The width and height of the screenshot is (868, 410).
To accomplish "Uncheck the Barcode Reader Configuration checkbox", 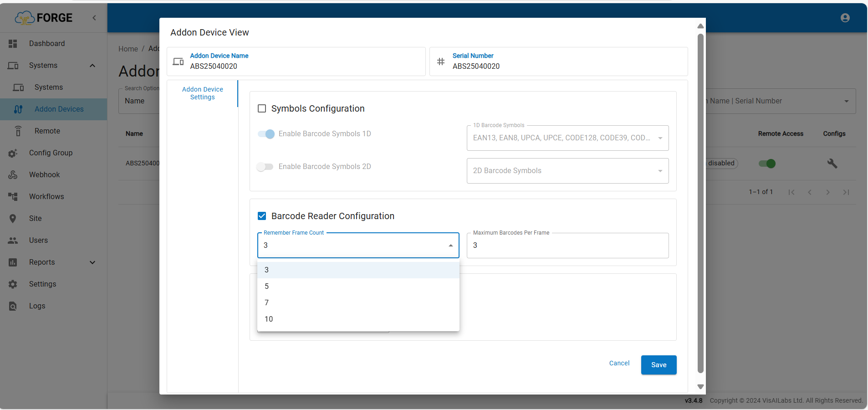I will tap(262, 216).
